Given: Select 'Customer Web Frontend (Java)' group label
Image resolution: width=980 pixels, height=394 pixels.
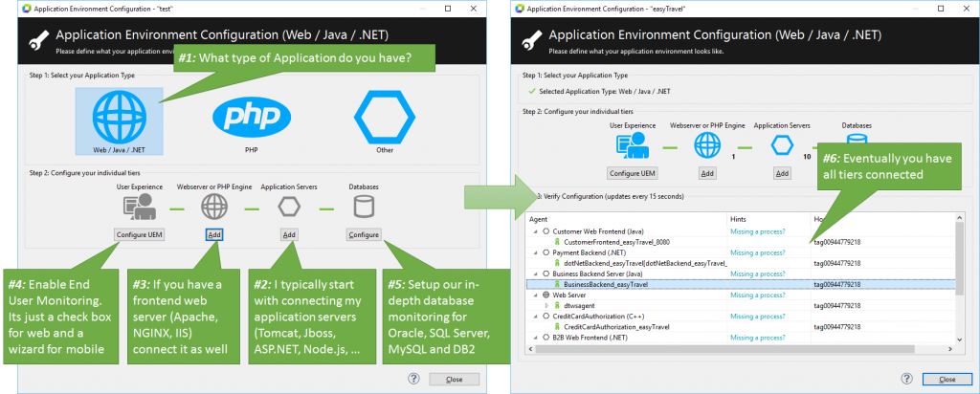Looking at the screenshot, I should (x=598, y=231).
